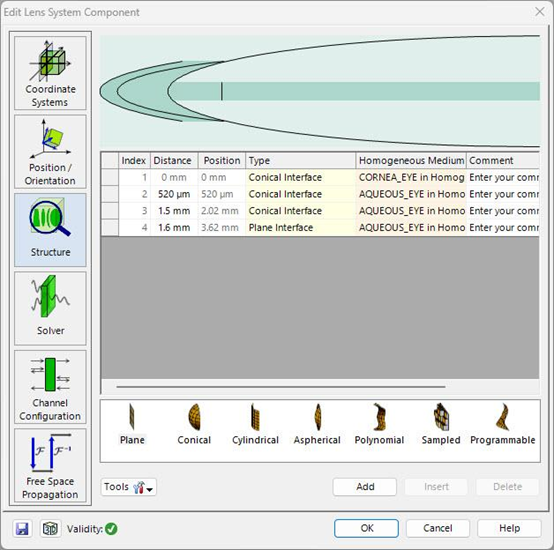Choose the Cylindrical interface type

(x=255, y=424)
